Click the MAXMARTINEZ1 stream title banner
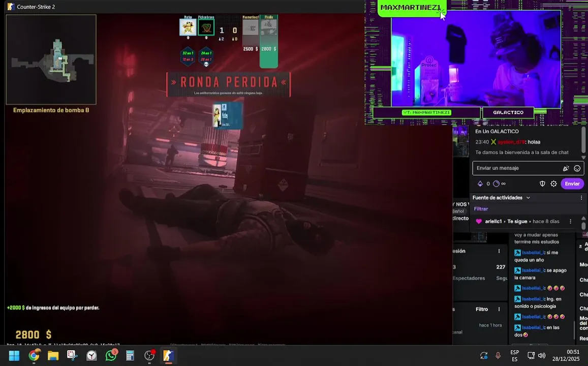 coord(412,8)
